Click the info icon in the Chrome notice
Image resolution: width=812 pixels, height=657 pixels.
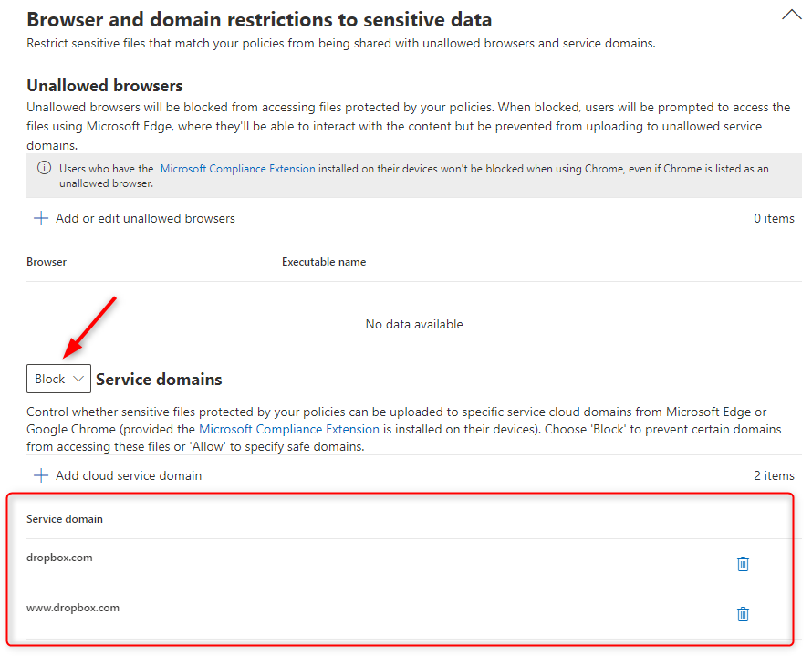(43, 169)
